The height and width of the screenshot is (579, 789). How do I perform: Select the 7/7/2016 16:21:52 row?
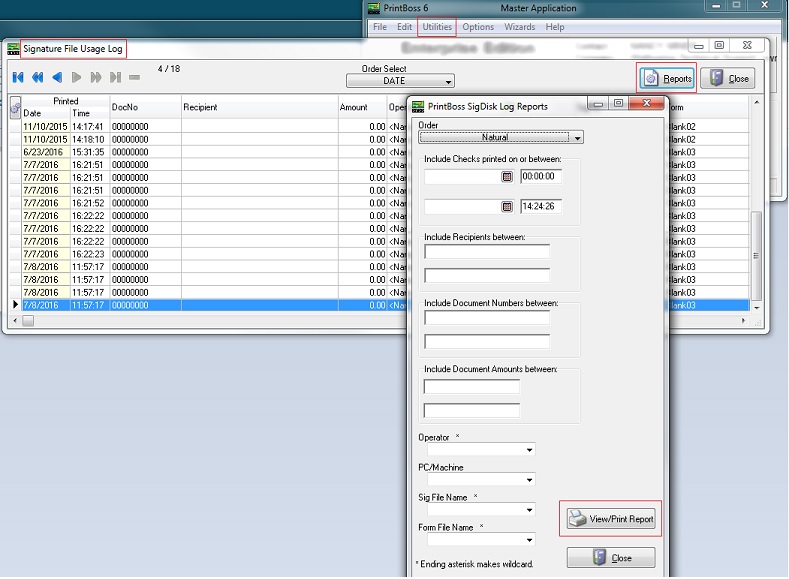(214, 203)
